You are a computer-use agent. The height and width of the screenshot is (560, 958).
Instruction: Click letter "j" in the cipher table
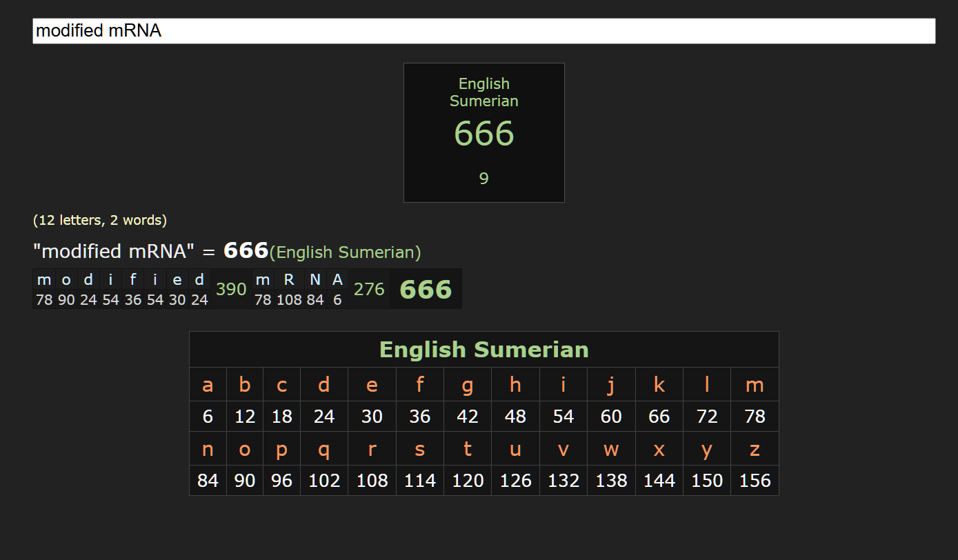point(611,385)
